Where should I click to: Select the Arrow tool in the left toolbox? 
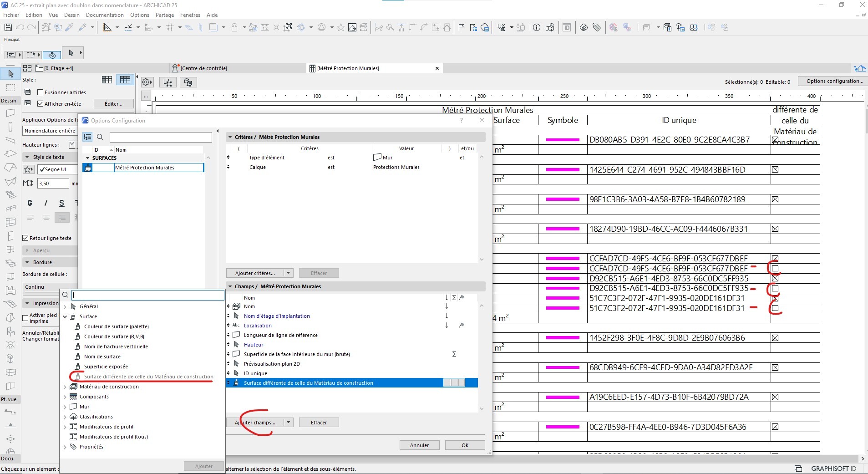point(10,73)
